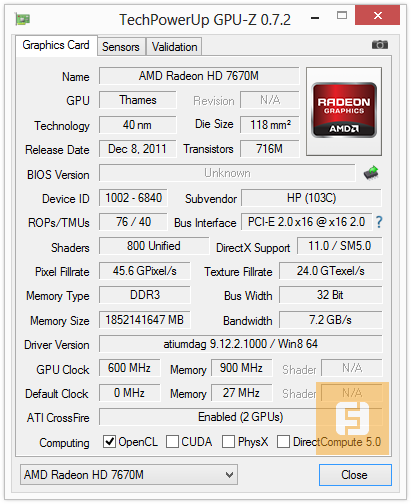412x504 pixels.
Task: Click the Bus Interface question mark
Action: tap(379, 222)
